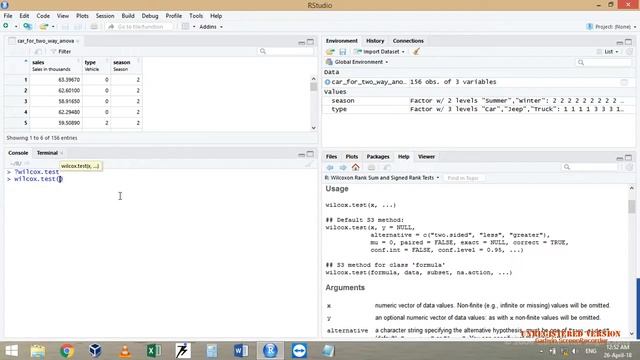Sort by the sales column header

55,65
